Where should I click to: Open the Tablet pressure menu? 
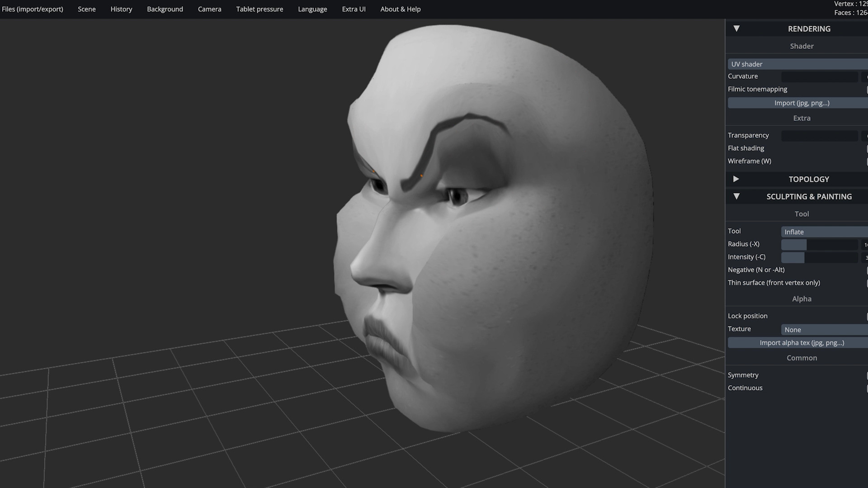click(259, 9)
